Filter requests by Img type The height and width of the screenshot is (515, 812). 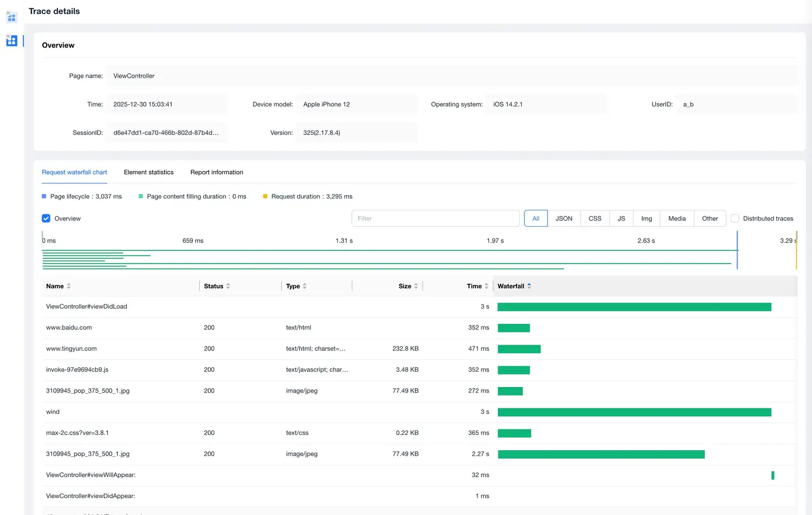[x=646, y=219]
